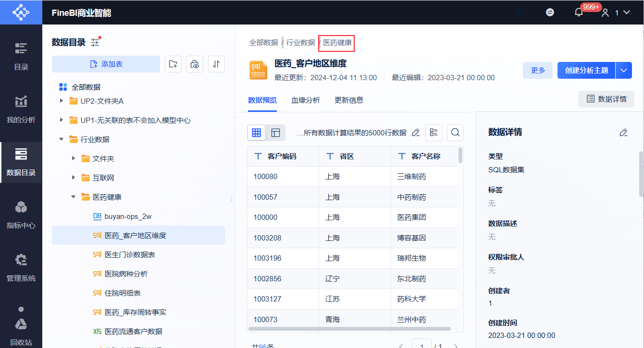
Task: Select 数据目录 in the sidebar
Action: point(21,162)
